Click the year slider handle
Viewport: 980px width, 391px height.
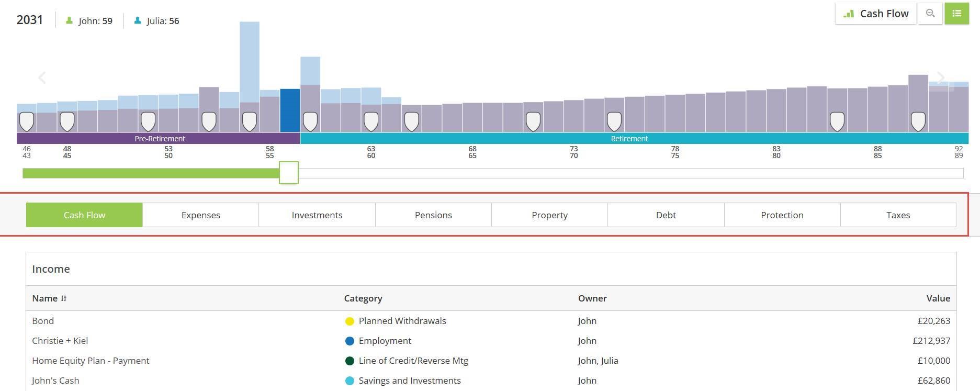click(x=289, y=173)
